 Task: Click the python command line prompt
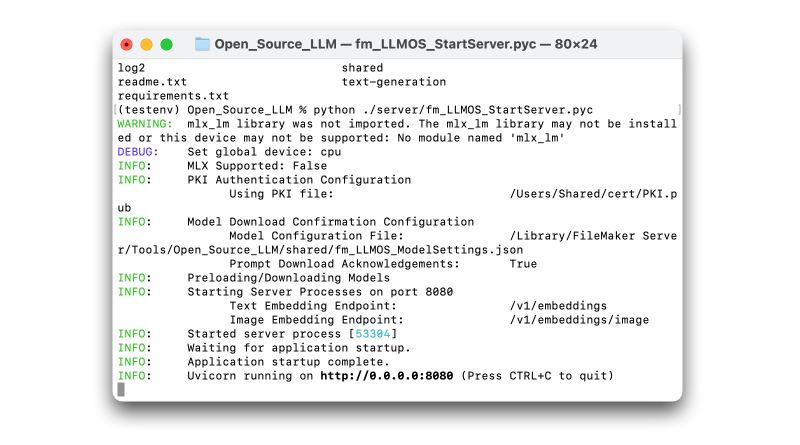(355, 110)
